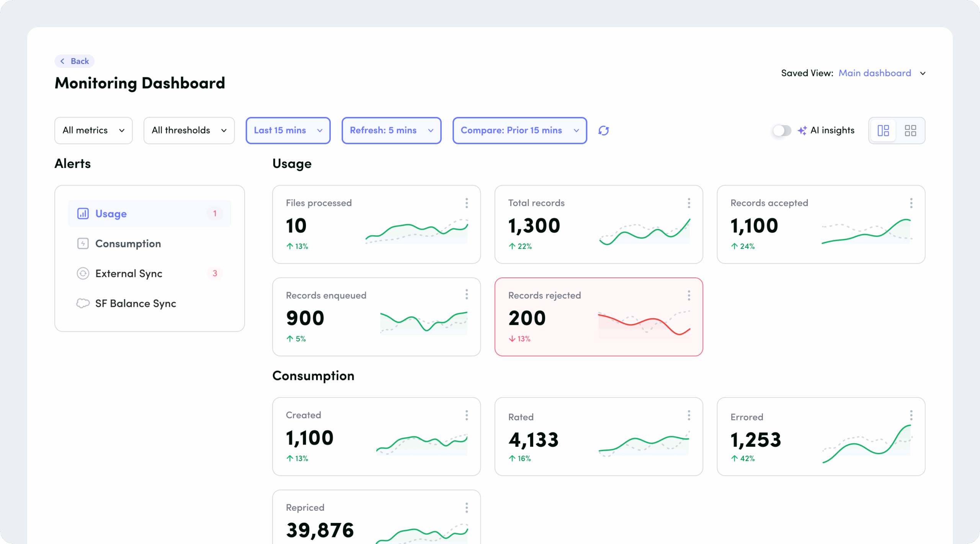Screen dimensions: 980x544
Task: Click the refresh icon beside Compare dropdown
Action: tap(603, 130)
